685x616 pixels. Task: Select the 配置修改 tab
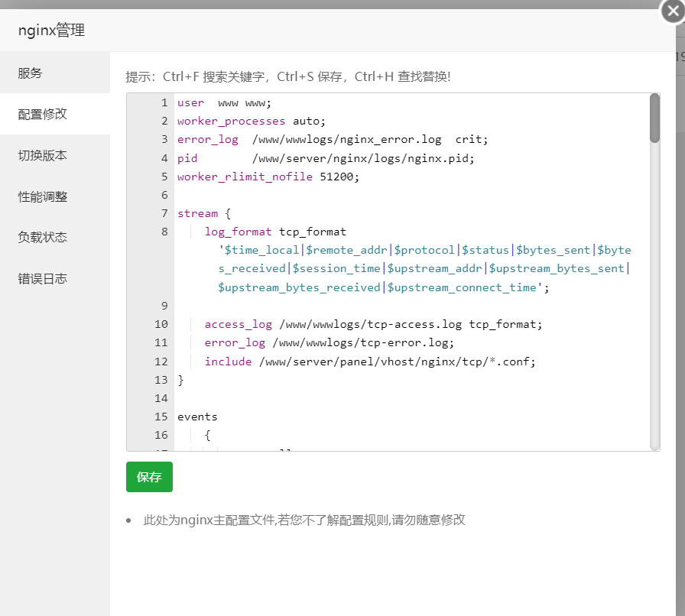coord(55,114)
